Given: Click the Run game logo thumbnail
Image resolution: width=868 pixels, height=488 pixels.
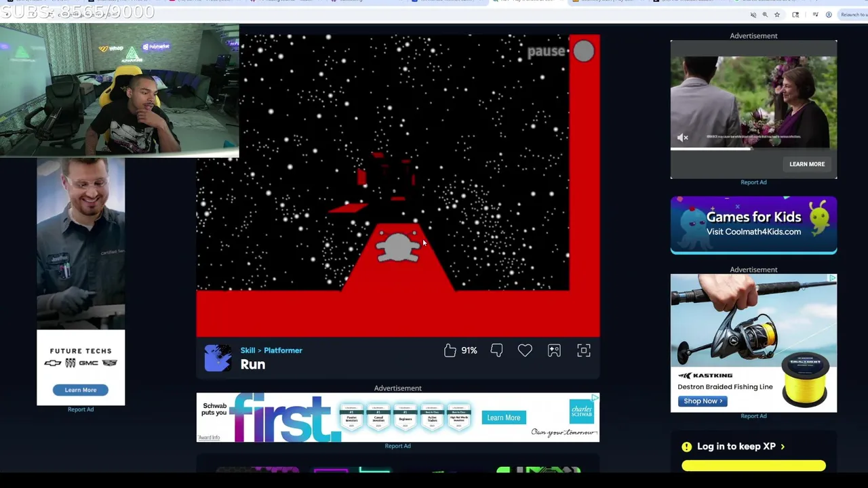Looking at the screenshot, I should click(218, 358).
